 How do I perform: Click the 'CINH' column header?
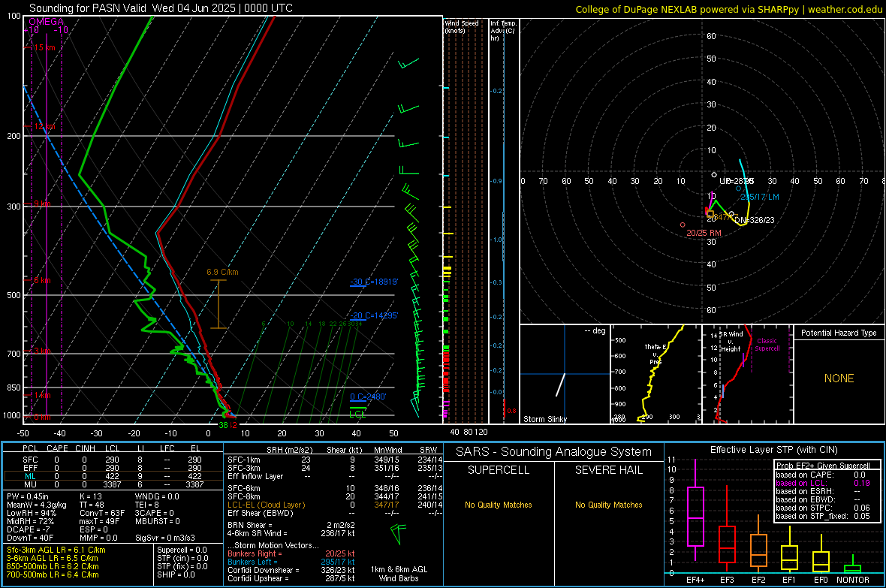tap(85, 448)
